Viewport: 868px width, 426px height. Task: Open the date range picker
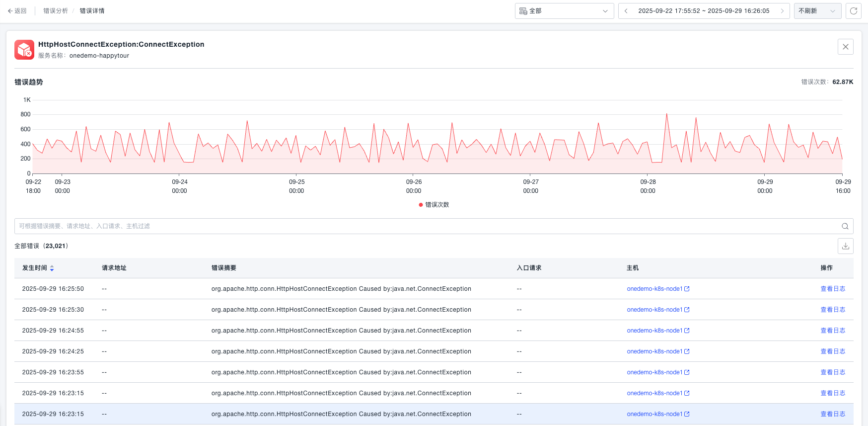[x=703, y=11]
